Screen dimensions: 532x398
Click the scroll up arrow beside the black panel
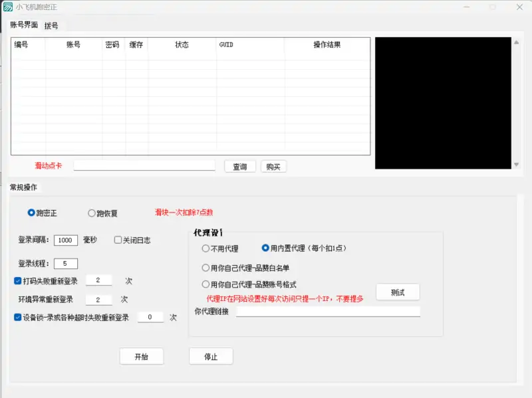[517, 42]
